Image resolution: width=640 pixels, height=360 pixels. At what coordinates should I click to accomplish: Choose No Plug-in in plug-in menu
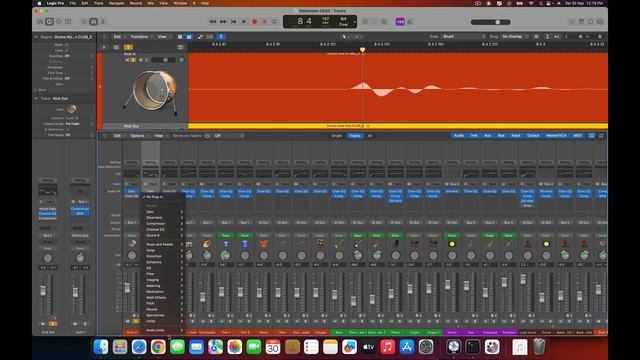163,197
